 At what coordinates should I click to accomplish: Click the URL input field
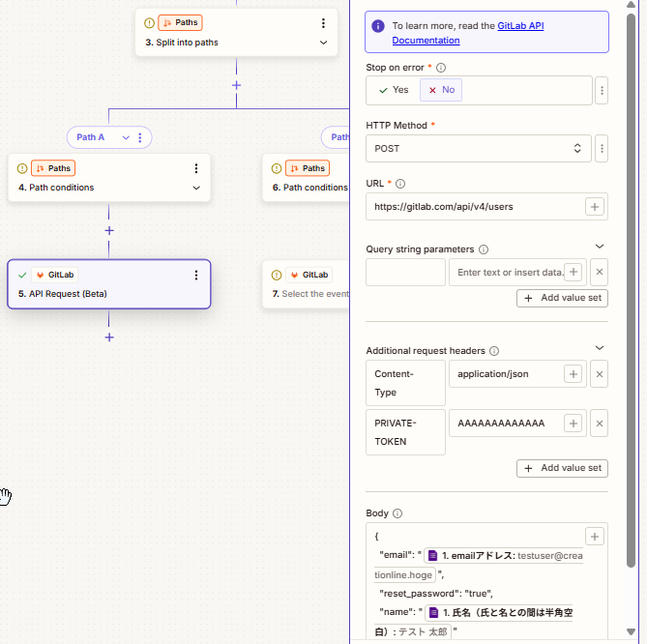coord(474,206)
